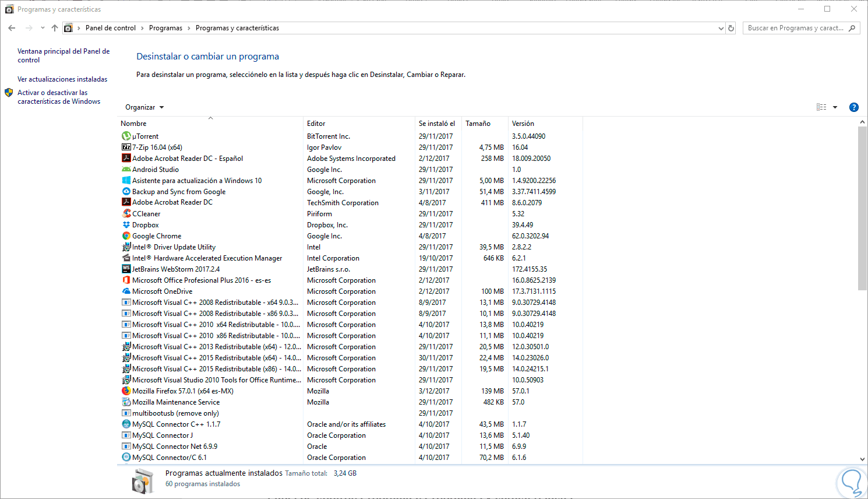Click the TechSmith Corporation editor cell

click(343, 203)
